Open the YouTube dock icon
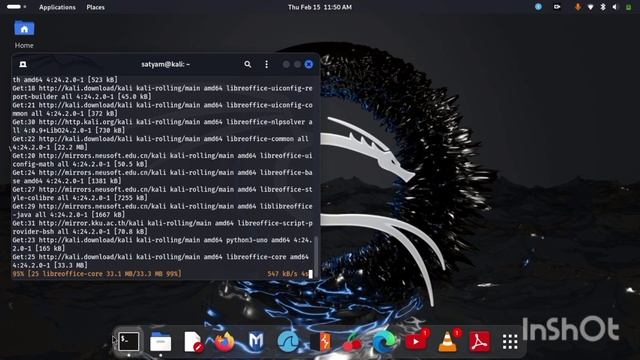 (x=416, y=341)
